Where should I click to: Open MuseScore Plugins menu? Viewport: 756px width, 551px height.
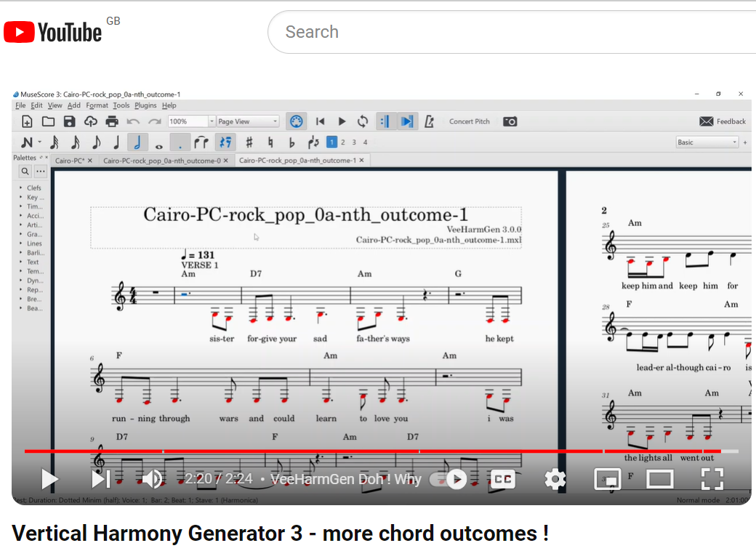point(145,105)
